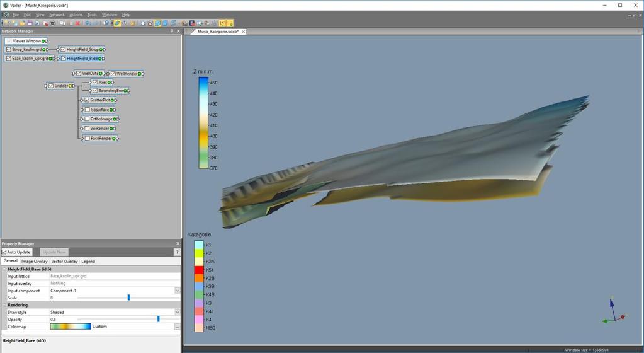Viewport: 644px width, 353px height.
Task: Click the yellow Open folder toolbar icon
Action: (22, 23)
